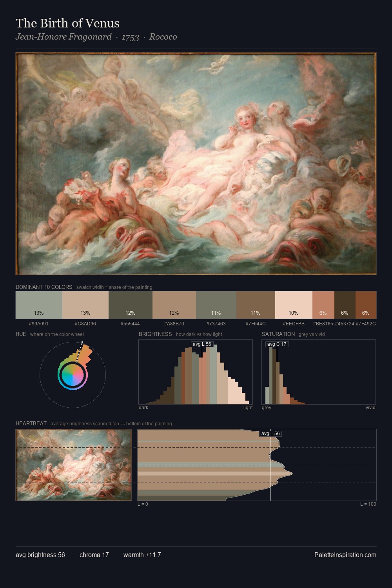Click hex code text #7F492C

click(x=366, y=324)
